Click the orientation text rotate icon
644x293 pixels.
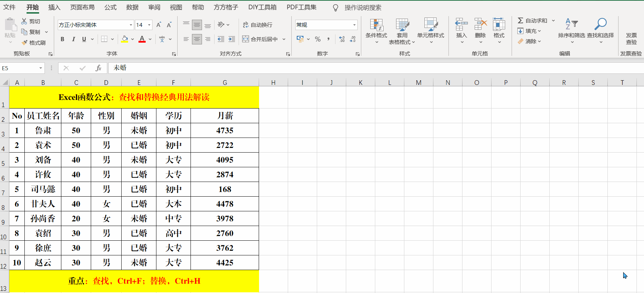[221, 25]
